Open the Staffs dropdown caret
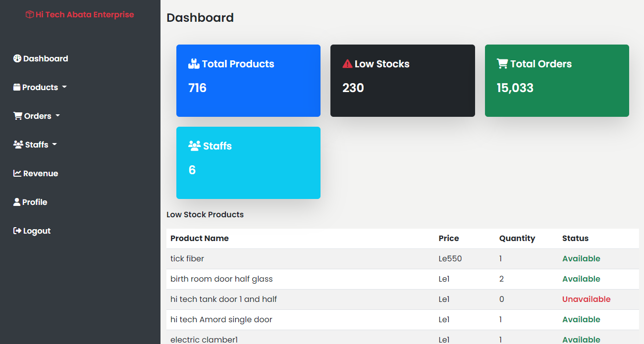Viewport: 644px width, 344px height. (x=54, y=145)
